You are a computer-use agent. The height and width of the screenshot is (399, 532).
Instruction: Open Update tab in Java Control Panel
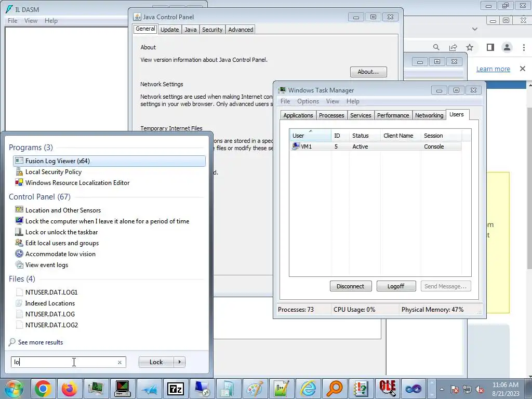pyautogui.click(x=170, y=30)
